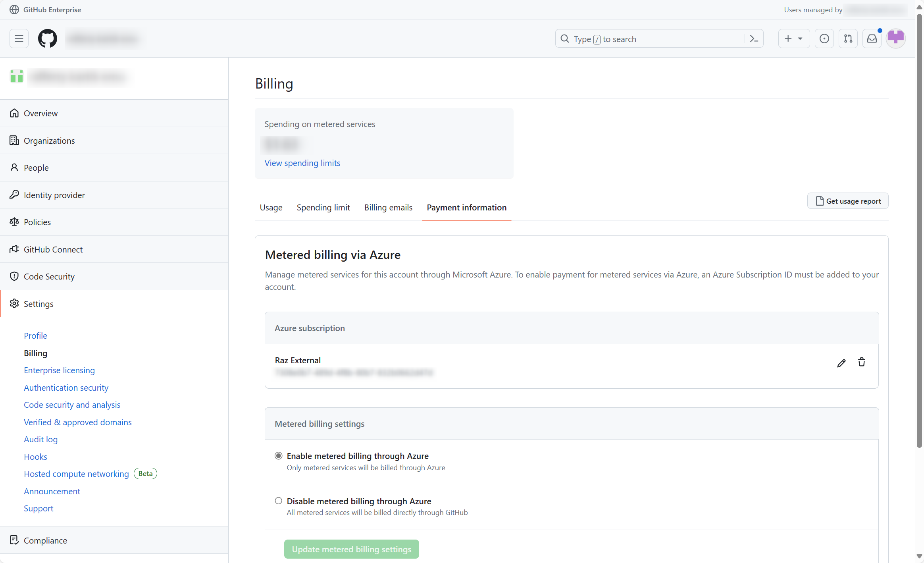Expand the Settings sidebar section
The width and height of the screenshot is (924, 563).
tap(38, 304)
